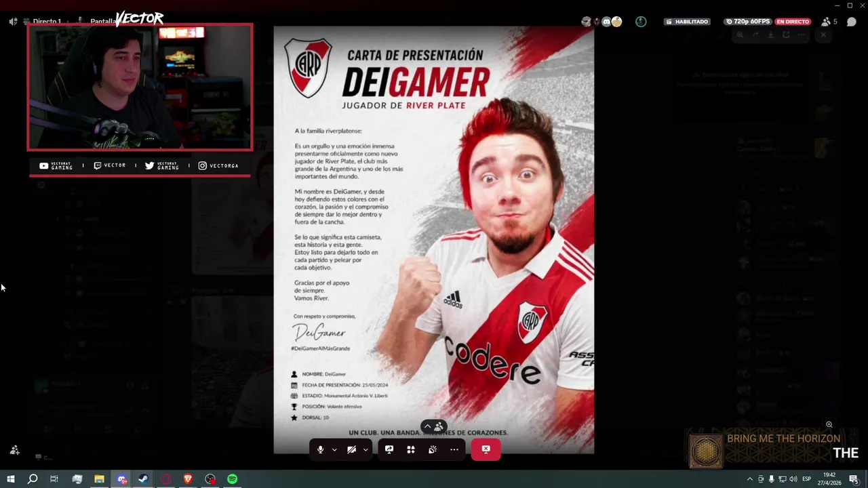Image resolution: width=868 pixels, height=488 pixels.
Task: Click the streamer webcam overlay
Action: coord(140,87)
